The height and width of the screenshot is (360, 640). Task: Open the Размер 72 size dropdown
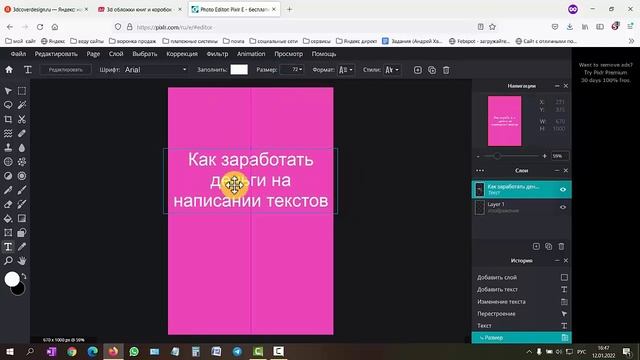tap(291, 70)
